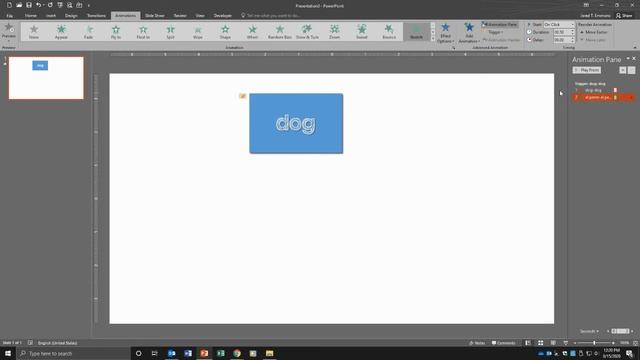Click Move Earlier reorder button
Screen dimensions: 640x360
coord(594,32)
